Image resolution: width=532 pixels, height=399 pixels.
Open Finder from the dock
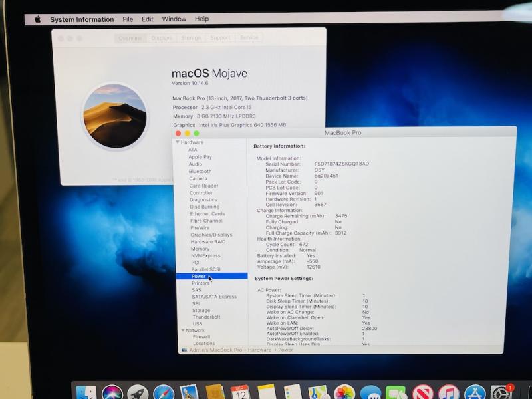point(86,392)
